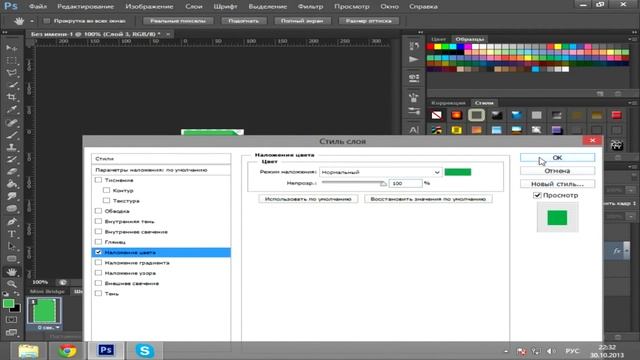Enable the Тиснение effect checkbox

pyautogui.click(x=98, y=180)
